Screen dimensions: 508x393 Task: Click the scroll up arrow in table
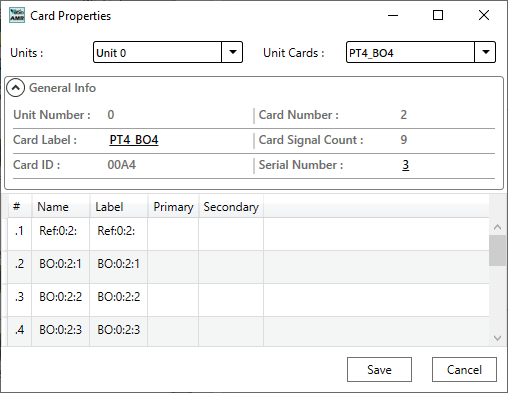[x=497, y=227]
